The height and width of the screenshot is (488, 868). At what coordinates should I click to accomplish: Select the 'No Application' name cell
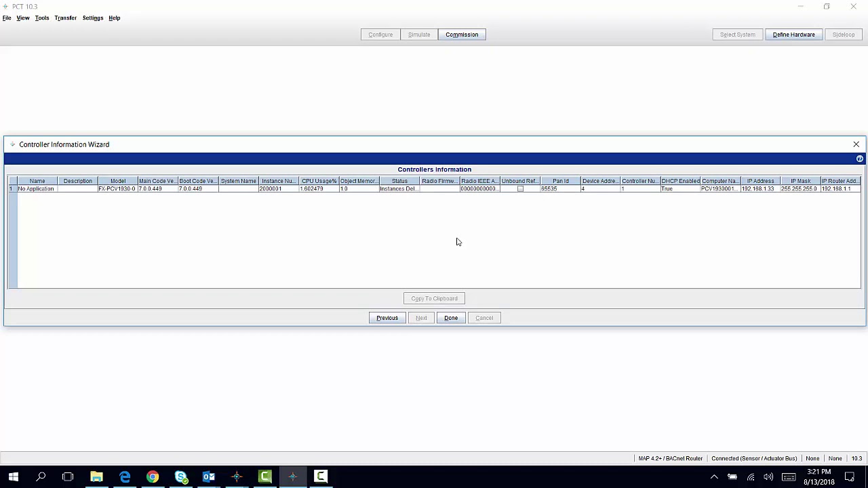pyautogui.click(x=37, y=189)
